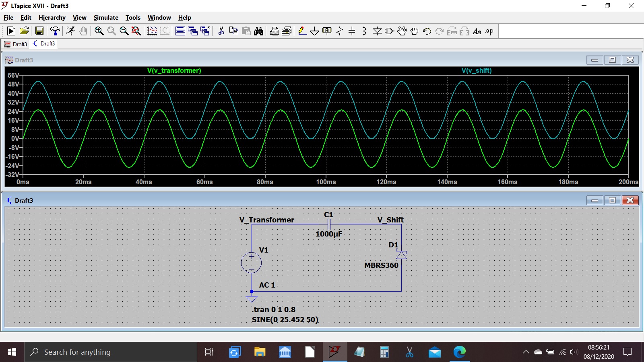Cascade windows using the toolbar icon
This screenshot has width=644, height=362.
click(193, 31)
